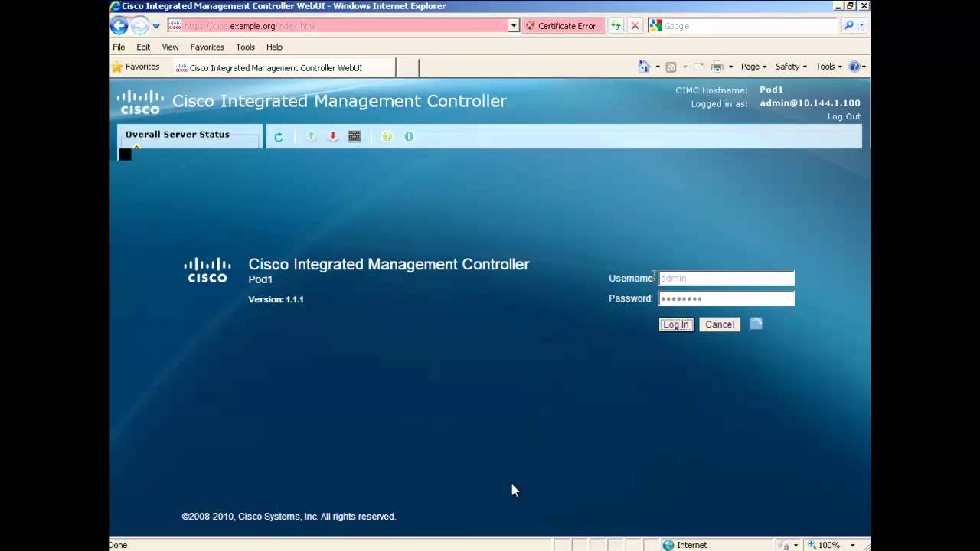Viewport: 980px width, 551px height.
Task: Open the address bar dropdown arrow
Action: [514, 26]
